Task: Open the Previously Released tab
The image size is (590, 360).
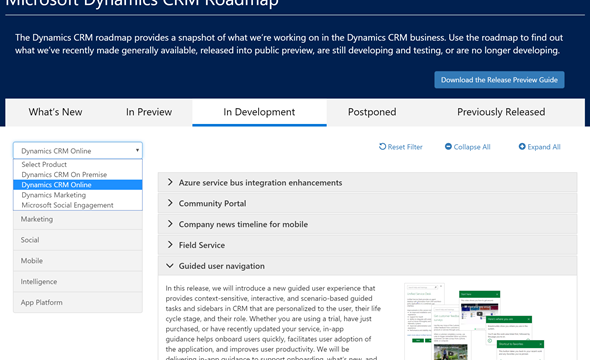Action: (x=501, y=112)
